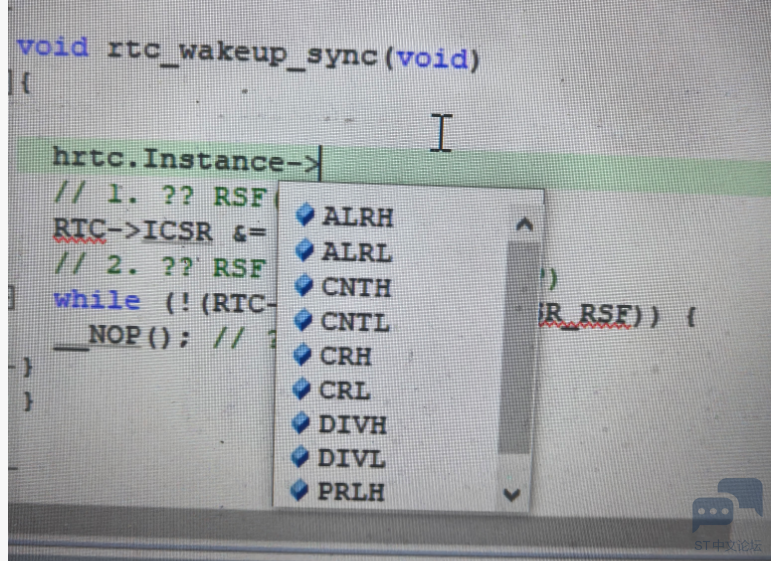Choose the PRLH completion entry
Viewport: 771px width, 561px height.
click(x=350, y=492)
